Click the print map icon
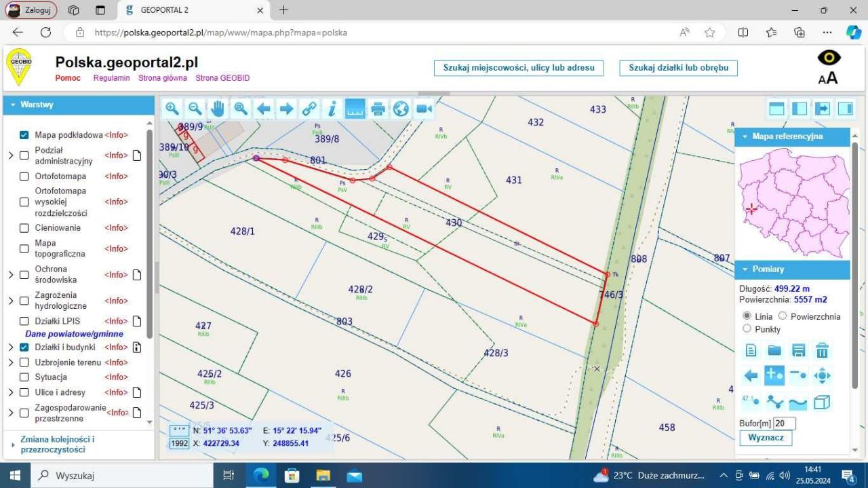 [378, 109]
